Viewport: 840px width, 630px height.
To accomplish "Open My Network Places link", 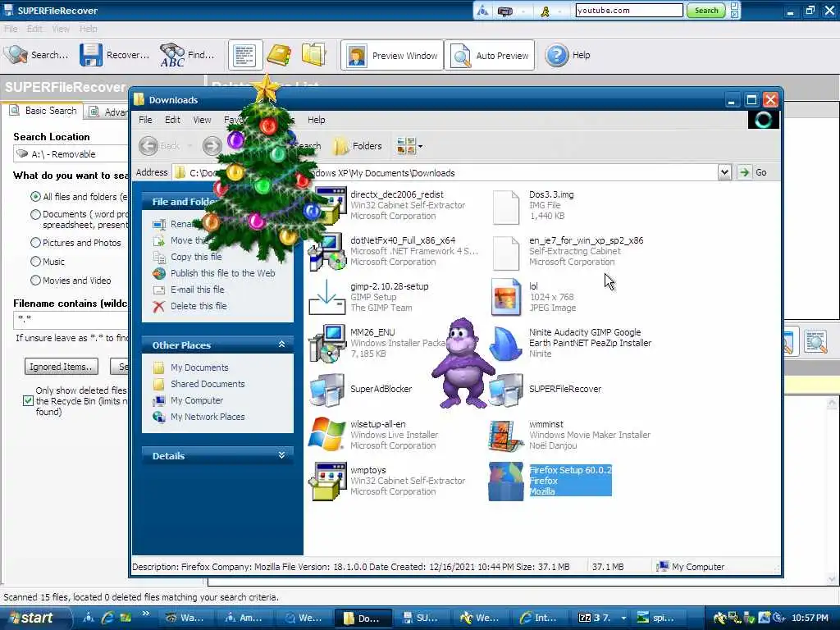I will pos(208,417).
